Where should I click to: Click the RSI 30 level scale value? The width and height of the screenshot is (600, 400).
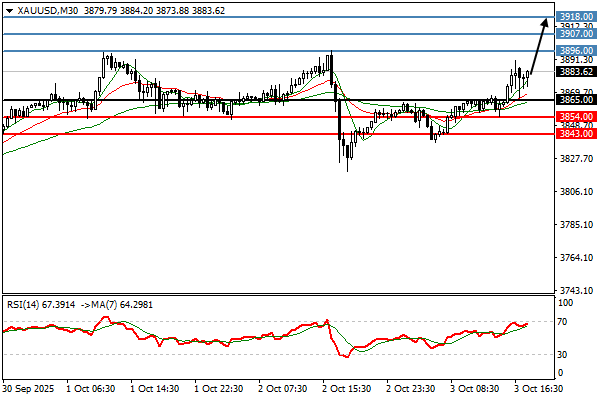(565, 354)
